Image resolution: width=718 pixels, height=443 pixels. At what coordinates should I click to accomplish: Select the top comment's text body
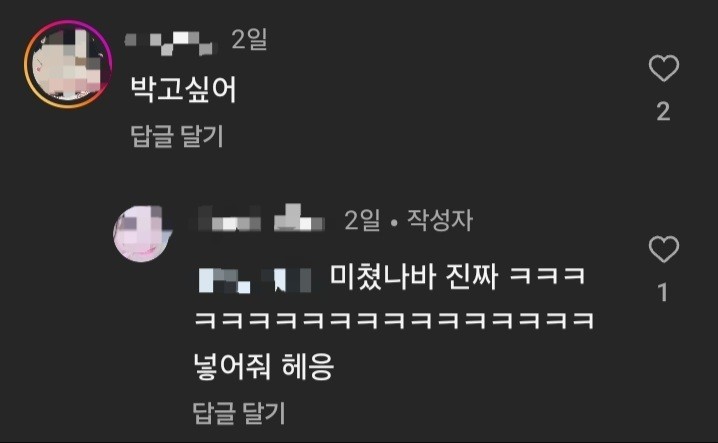(x=184, y=89)
